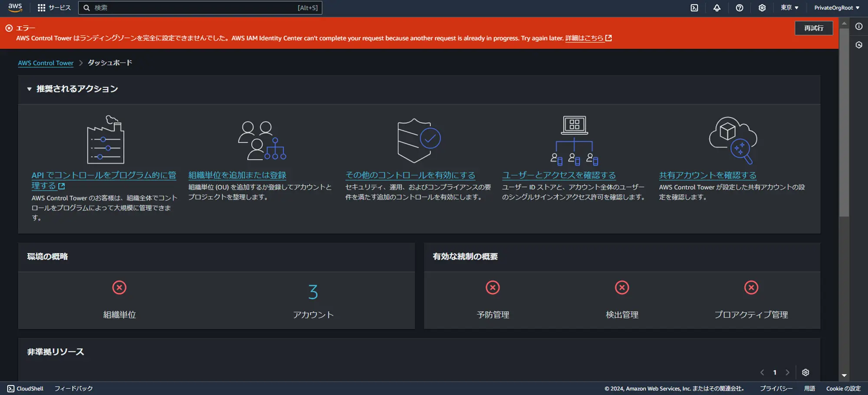Click the scrollbar up arrow

point(844,23)
